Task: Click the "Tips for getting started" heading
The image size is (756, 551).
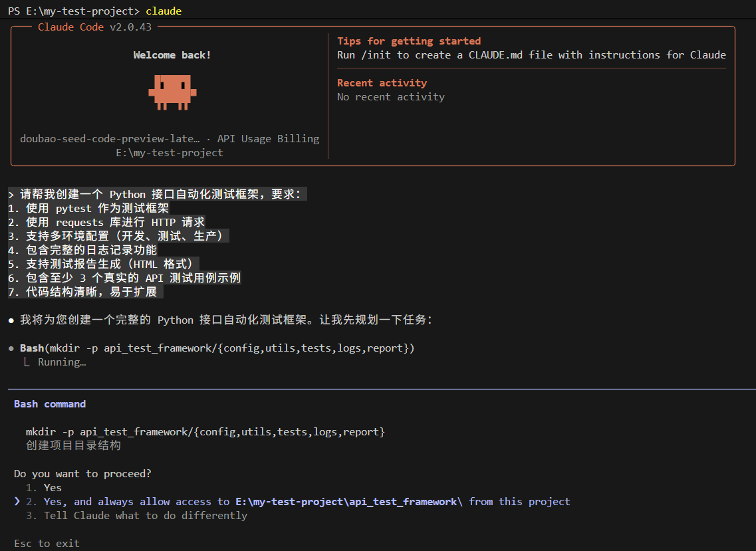Action: [409, 41]
